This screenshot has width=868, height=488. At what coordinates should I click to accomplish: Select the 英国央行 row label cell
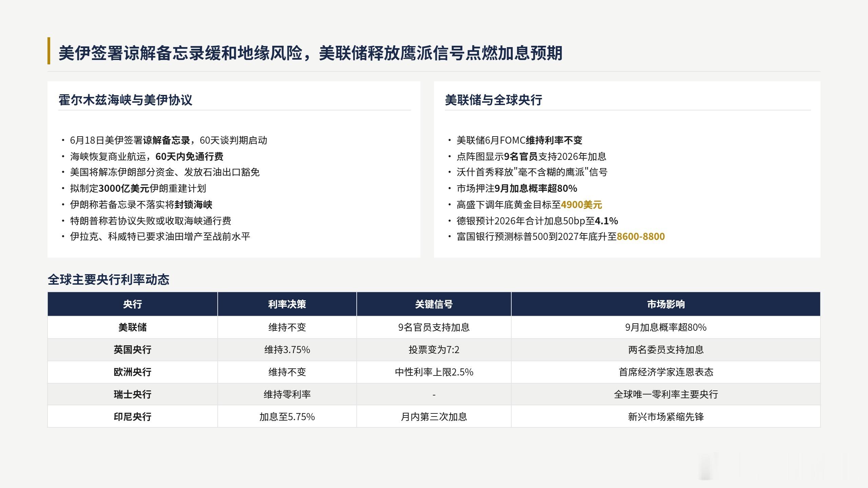[x=133, y=350]
